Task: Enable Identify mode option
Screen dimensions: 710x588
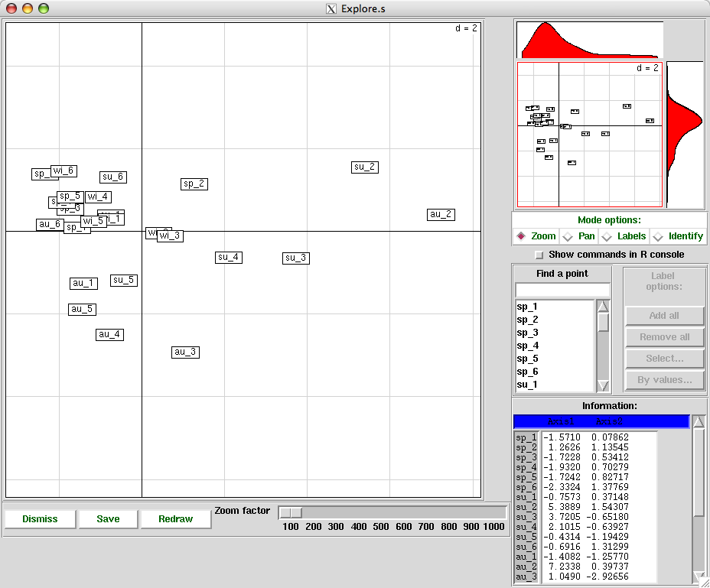Action: click(657, 236)
